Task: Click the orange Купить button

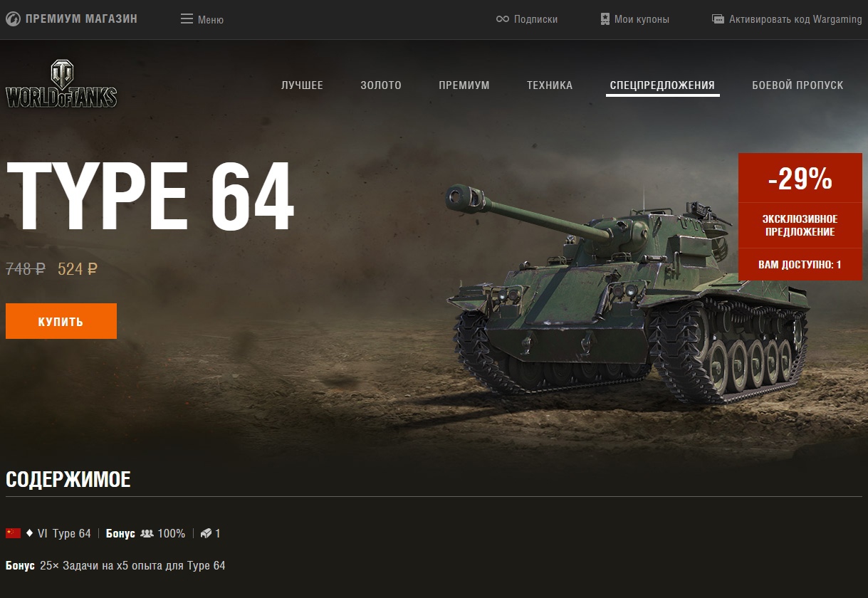Action: [61, 321]
